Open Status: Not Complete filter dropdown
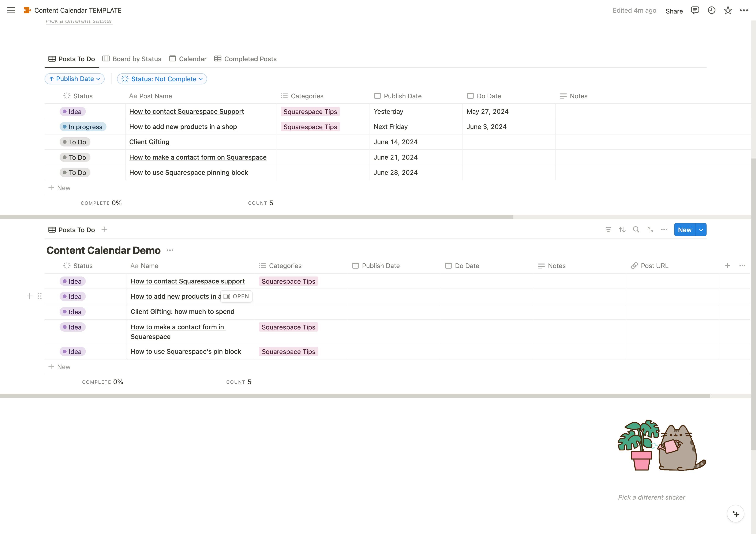This screenshot has width=756, height=534. 162,79
